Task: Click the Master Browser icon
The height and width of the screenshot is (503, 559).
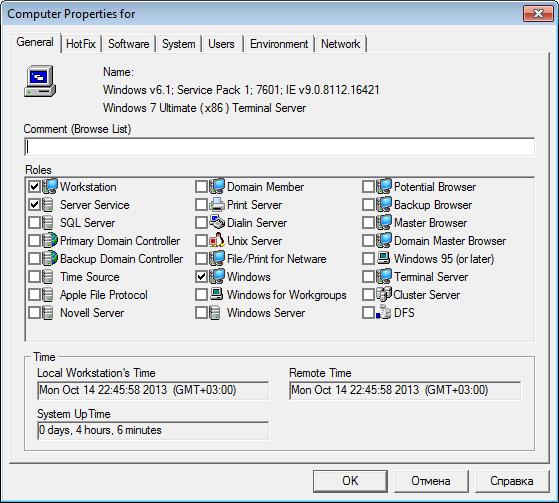Action: (384, 223)
